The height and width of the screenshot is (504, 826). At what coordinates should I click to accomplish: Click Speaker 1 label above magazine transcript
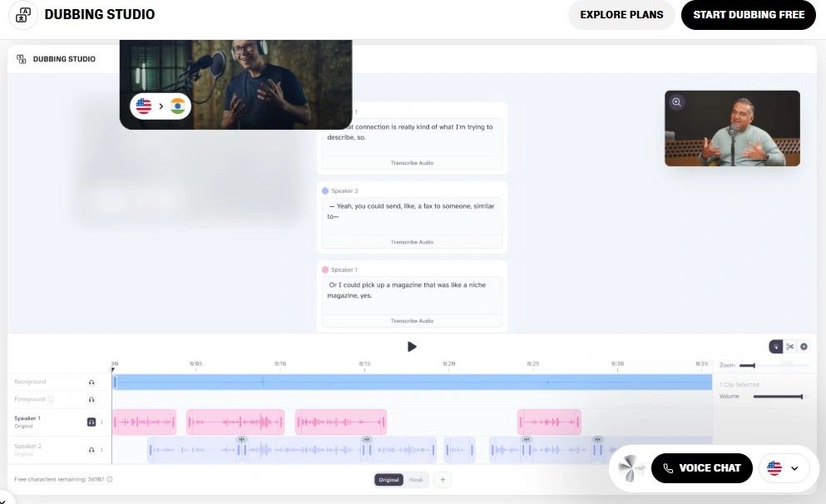[344, 269]
